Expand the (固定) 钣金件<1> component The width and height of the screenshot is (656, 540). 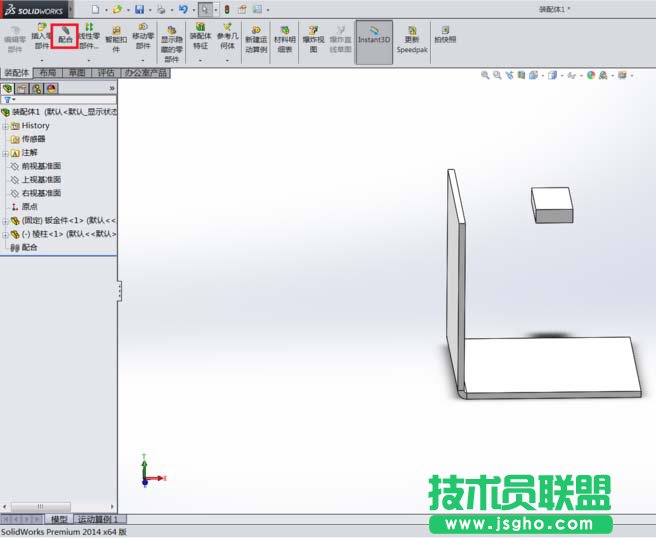pos(5,221)
